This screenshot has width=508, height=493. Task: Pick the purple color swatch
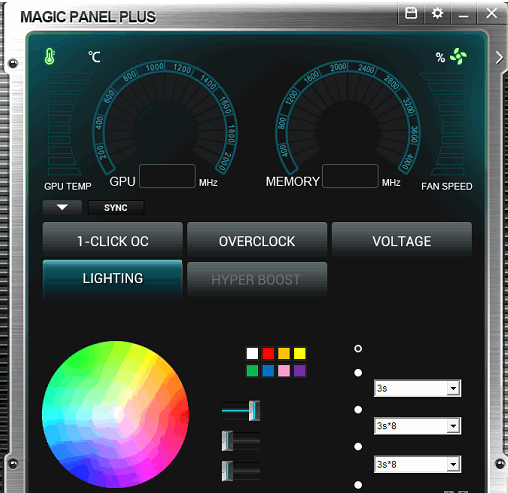click(300, 371)
